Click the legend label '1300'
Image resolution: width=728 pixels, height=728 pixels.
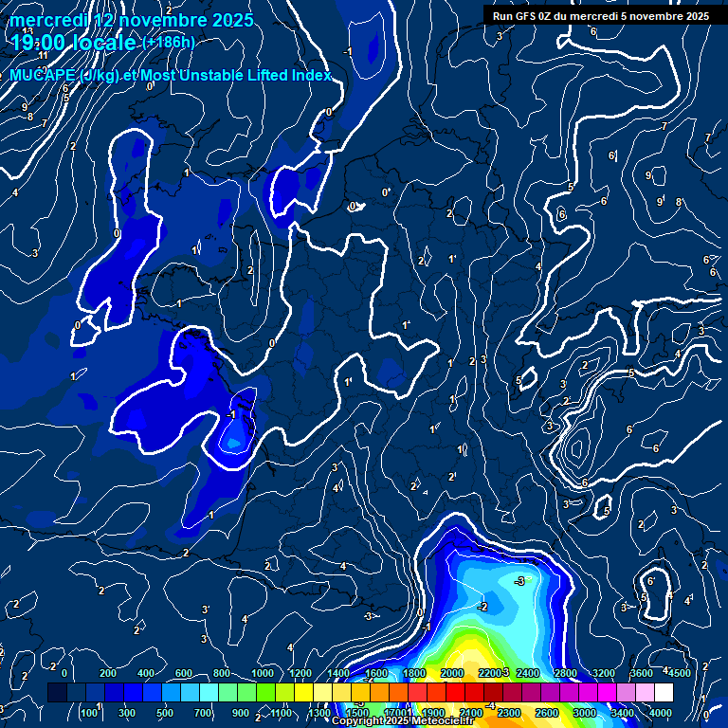(319, 713)
